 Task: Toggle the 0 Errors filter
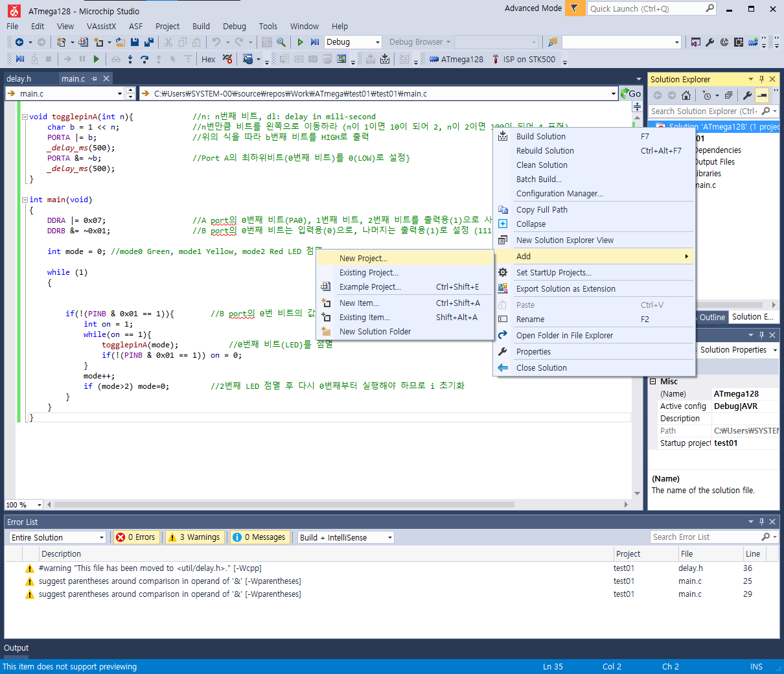(x=135, y=537)
